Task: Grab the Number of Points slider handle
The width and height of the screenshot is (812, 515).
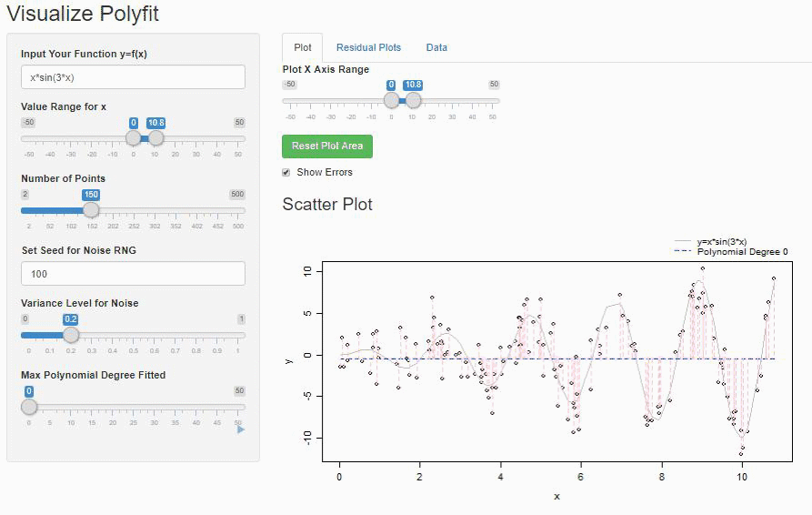Action: pos(91,210)
